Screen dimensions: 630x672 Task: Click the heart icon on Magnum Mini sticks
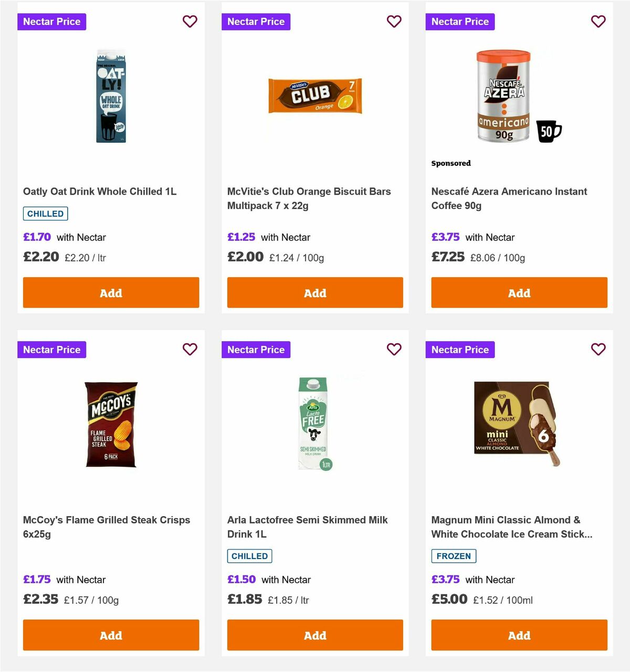pyautogui.click(x=598, y=349)
